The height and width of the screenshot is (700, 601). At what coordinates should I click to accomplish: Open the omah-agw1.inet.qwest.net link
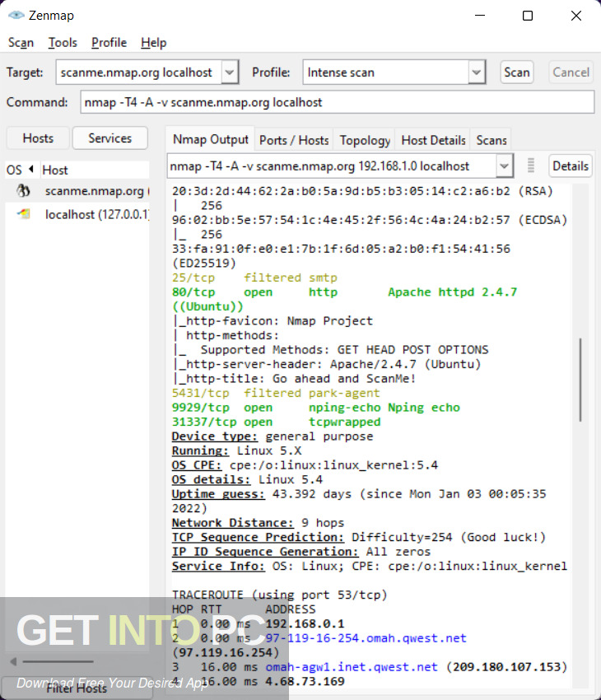tap(352, 667)
